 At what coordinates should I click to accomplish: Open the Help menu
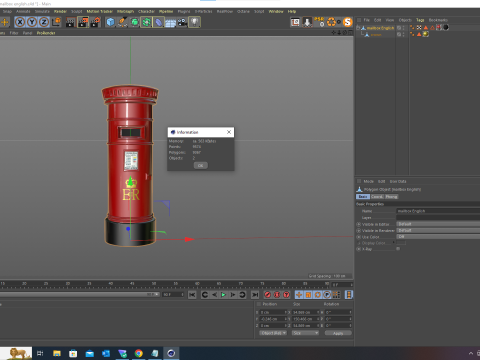click(x=292, y=11)
